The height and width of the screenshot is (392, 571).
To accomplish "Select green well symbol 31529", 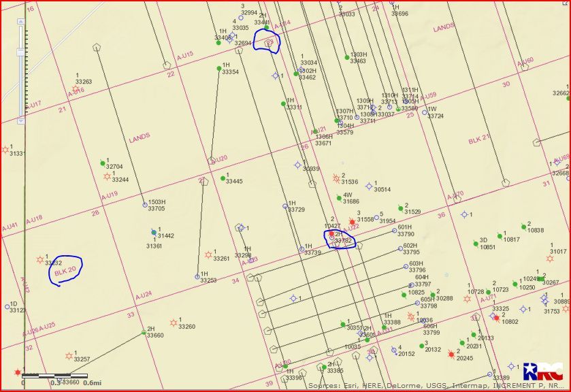I will [x=401, y=208].
